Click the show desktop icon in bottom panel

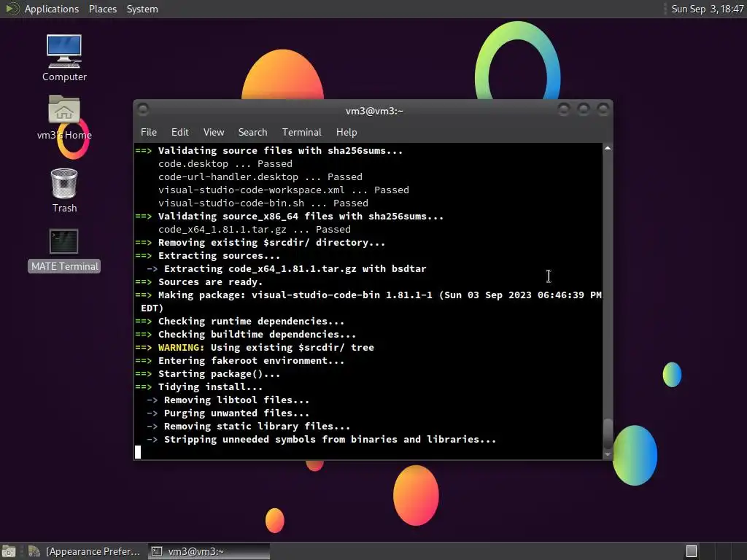[x=9, y=551]
